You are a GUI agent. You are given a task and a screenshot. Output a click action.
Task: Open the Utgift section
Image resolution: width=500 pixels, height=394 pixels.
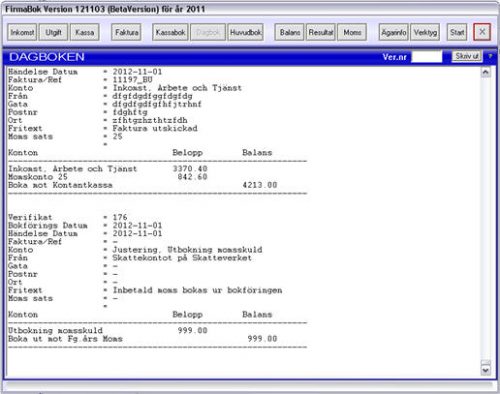[53, 32]
